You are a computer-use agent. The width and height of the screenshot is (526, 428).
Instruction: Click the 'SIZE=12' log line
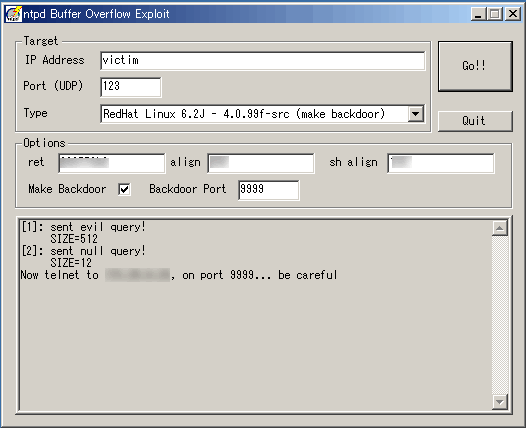click(71, 263)
